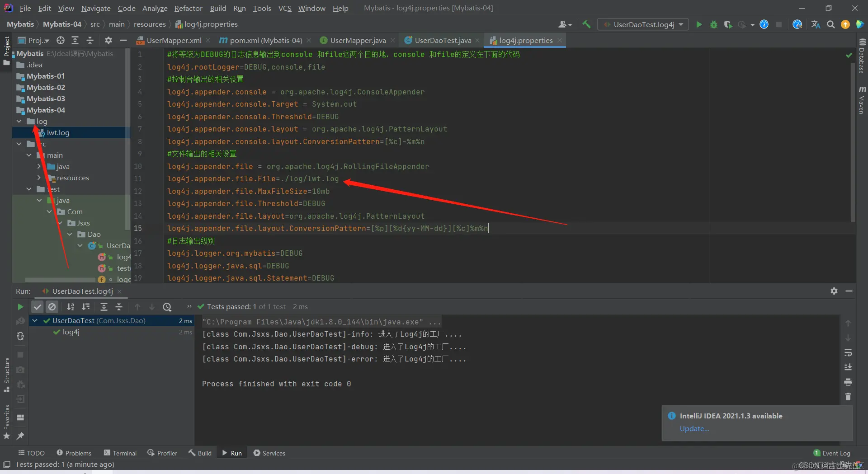
Task: Toggle sort tests by duration
Action: 86,307
